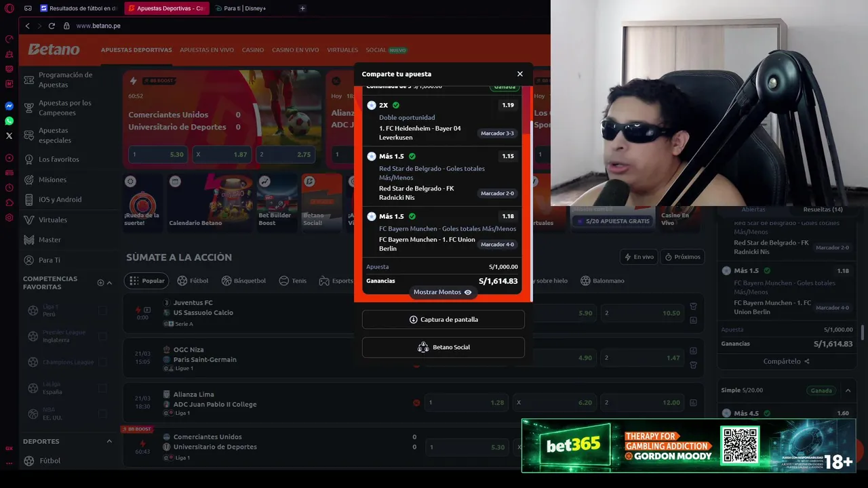The height and width of the screenshot is (488, 868).
Task: Open the Abiertas bets tab
Action: pyautogui.click(x=753, y=209)
